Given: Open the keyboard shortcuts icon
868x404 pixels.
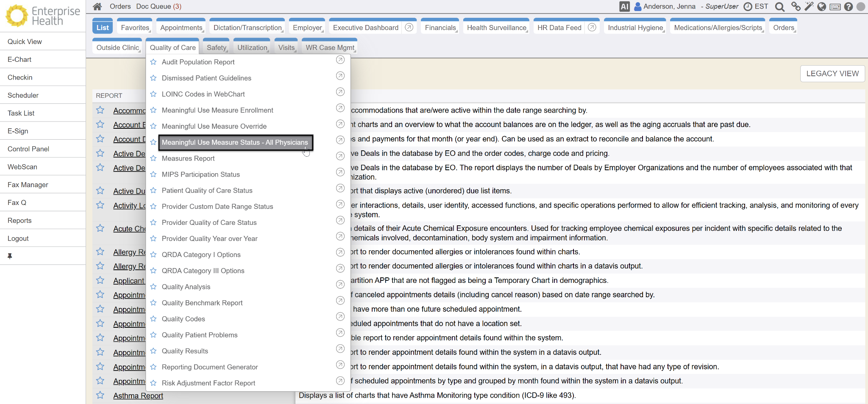Looking at the screenshot, I should pyautogui.click(x=835, y=6).
